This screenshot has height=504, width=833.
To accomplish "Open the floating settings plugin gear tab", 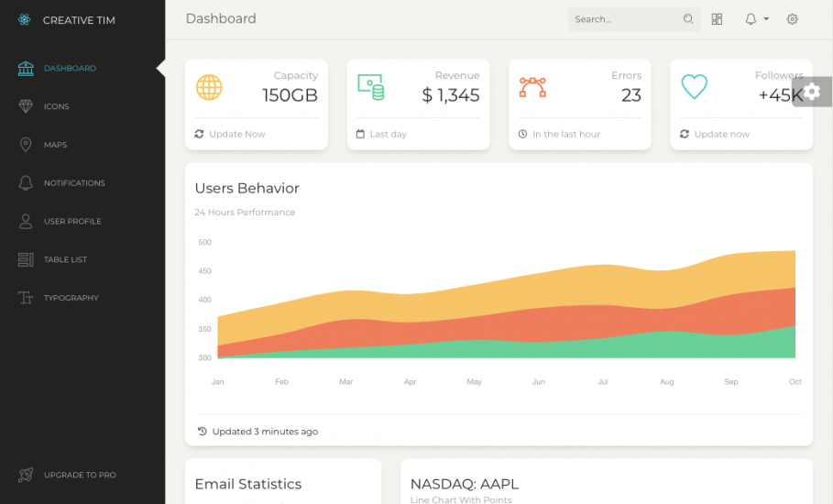I will pos(812,92).
